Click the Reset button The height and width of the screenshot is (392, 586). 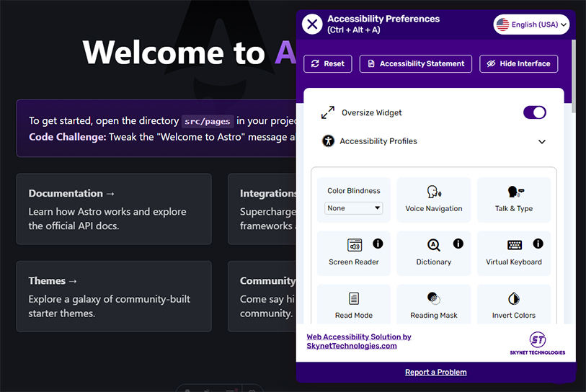(x=328, y=64)
